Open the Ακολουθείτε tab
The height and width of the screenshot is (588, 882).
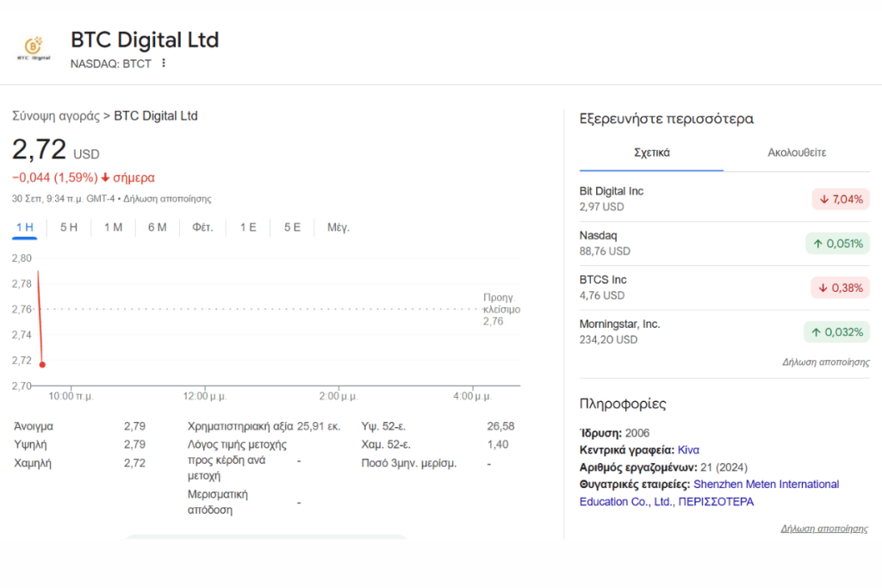(797, 152)
